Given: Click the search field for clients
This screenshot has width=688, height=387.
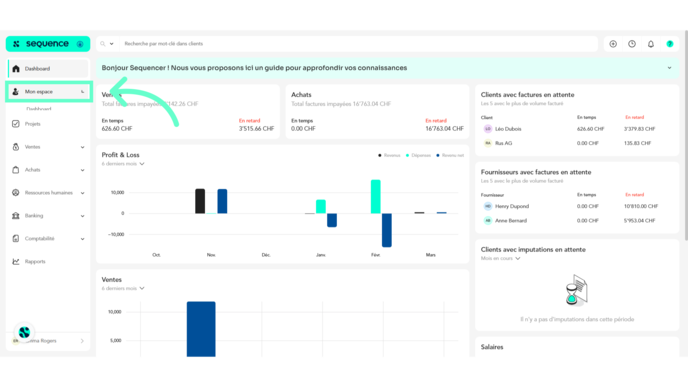Looking at the screenshot, I should (x=359, y=44).
